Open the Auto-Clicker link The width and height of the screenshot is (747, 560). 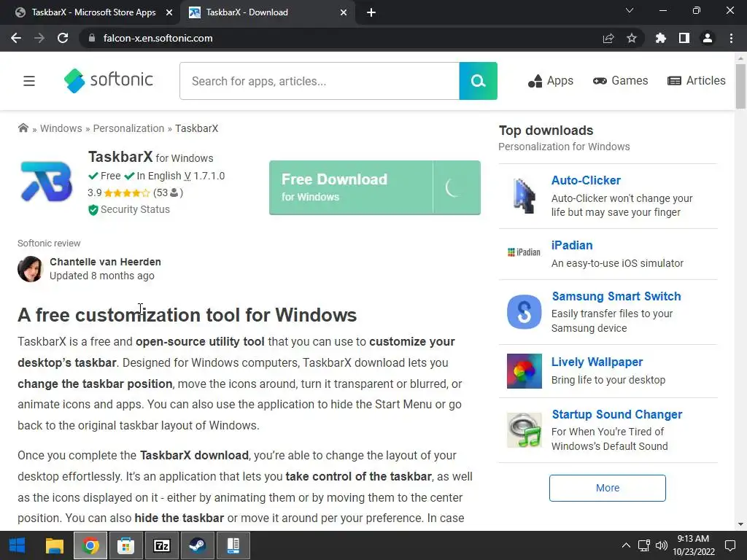click(586, 181)
